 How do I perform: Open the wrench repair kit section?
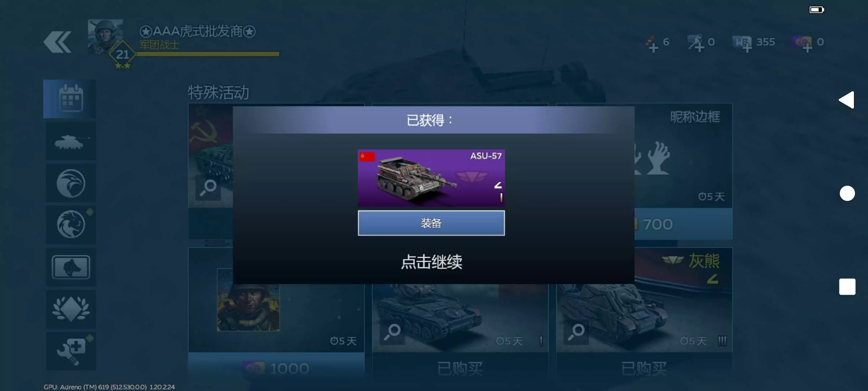[x=71, y=351]
